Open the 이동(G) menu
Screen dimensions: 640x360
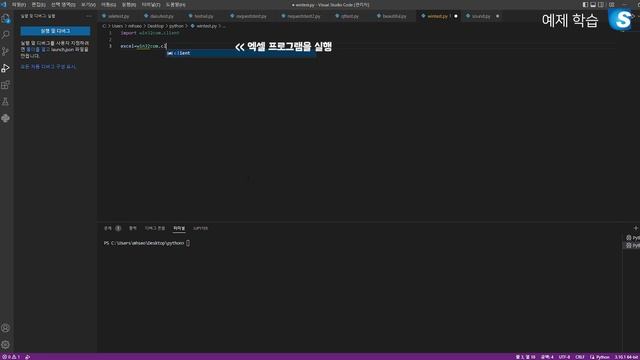(x=109, y=4)
